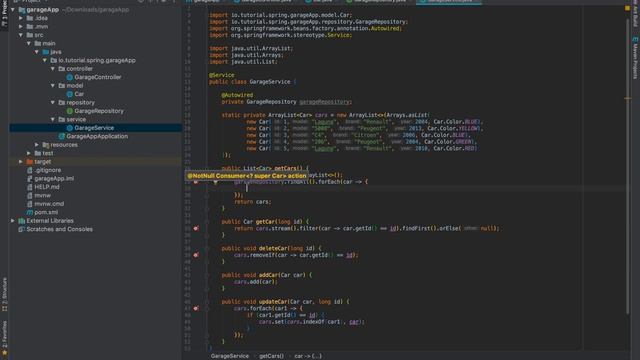The width and height of the screenshot is (640, 360).
Task: Open the Favorites tool window tab
Action: [x=4, y=338]
